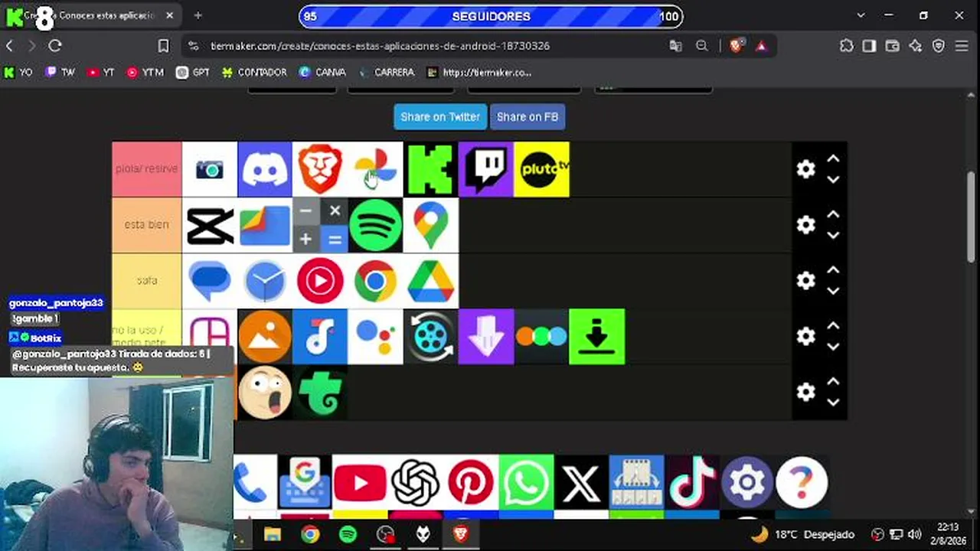Move the piola/ resirve tier up
This screenshot has height=551, width=980.
[833, 159]
